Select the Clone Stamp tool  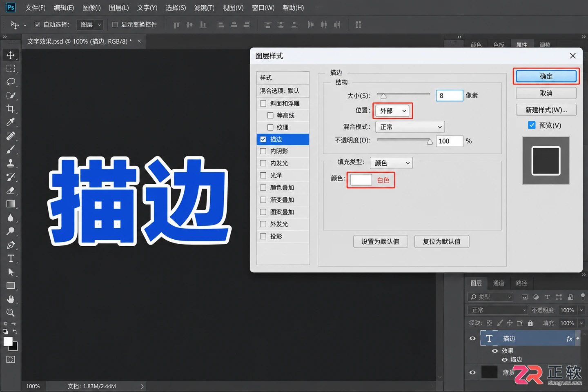coord(11,163)
